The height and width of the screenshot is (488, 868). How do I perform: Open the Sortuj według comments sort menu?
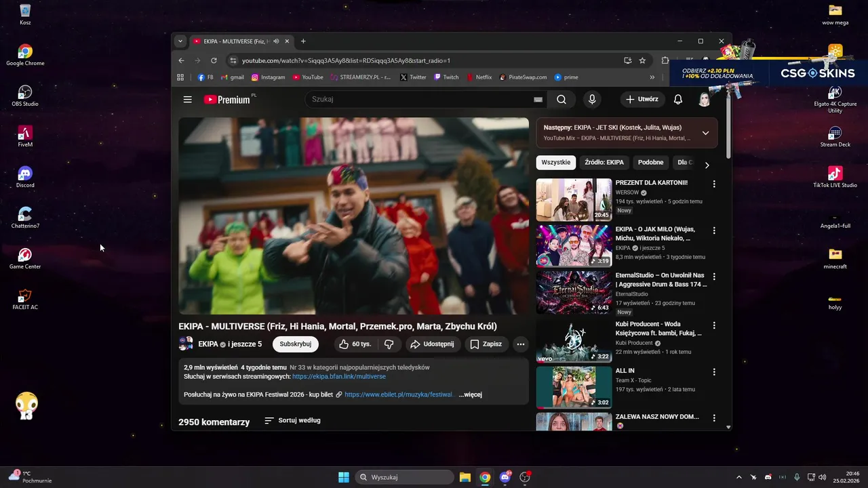click(292, 421)
